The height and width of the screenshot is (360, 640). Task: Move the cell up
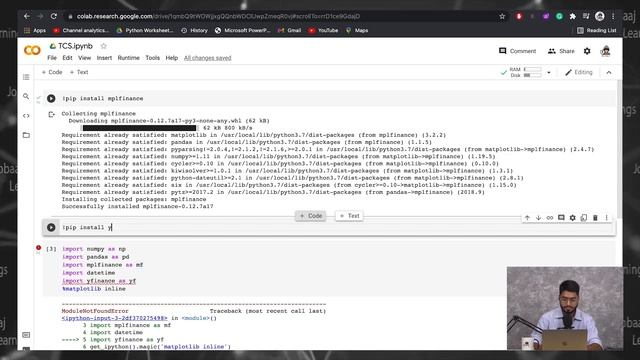pos(527,218)
